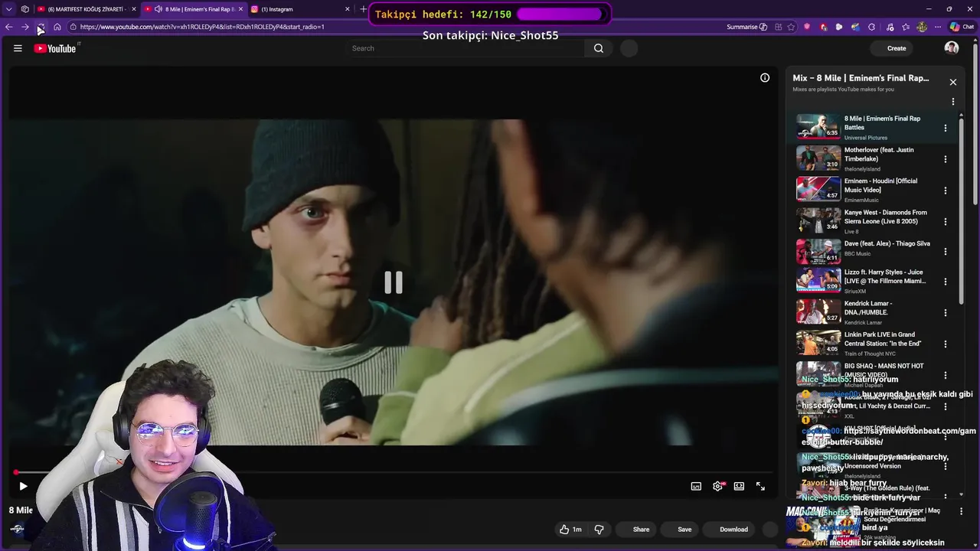The image size is (980, 551).
Task: Open browser settings and more ellipsis
Action: (x=938, y=27)
